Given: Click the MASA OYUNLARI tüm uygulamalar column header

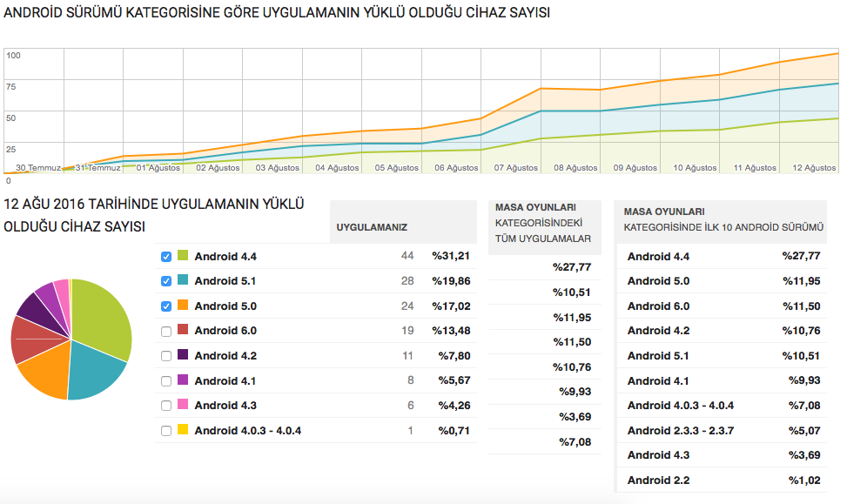Looking at the screenshot, I should 545,227.
